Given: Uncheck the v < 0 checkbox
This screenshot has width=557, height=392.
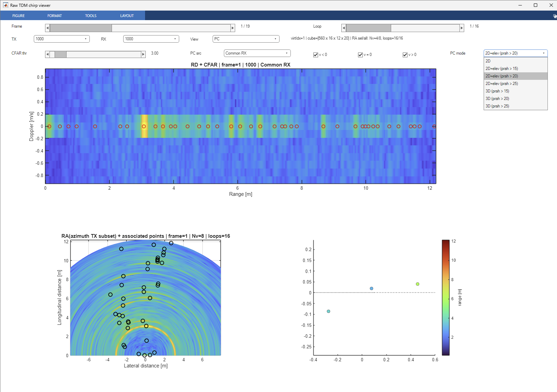Looking at the screenshot, I should (316, 55).
